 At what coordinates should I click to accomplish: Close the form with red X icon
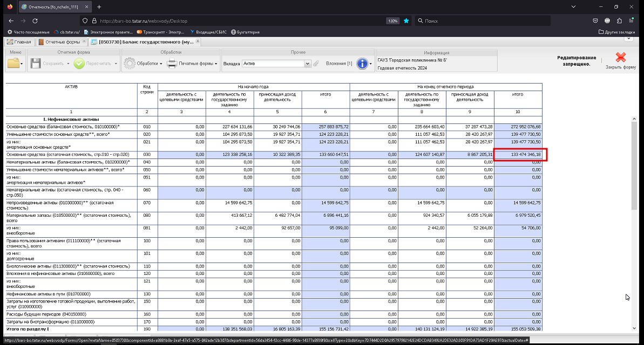[621, 57]
